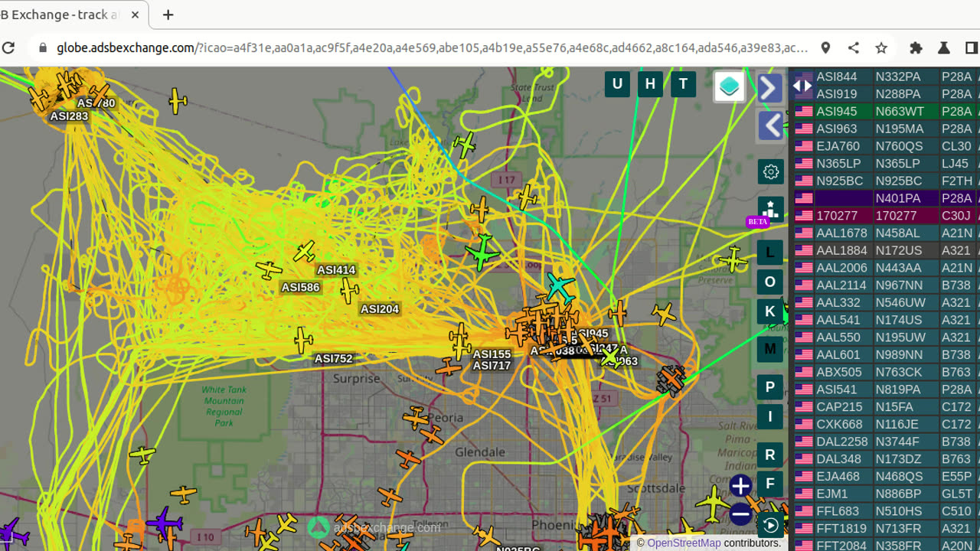Select FFL683 row in table
980x551 pixels.
pyautogui.click(x=885, y=511)
